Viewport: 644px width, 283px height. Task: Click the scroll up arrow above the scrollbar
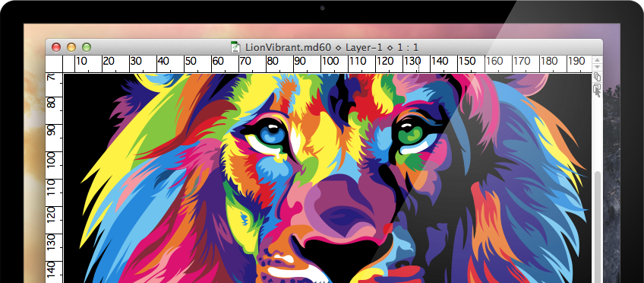point(597,60)
